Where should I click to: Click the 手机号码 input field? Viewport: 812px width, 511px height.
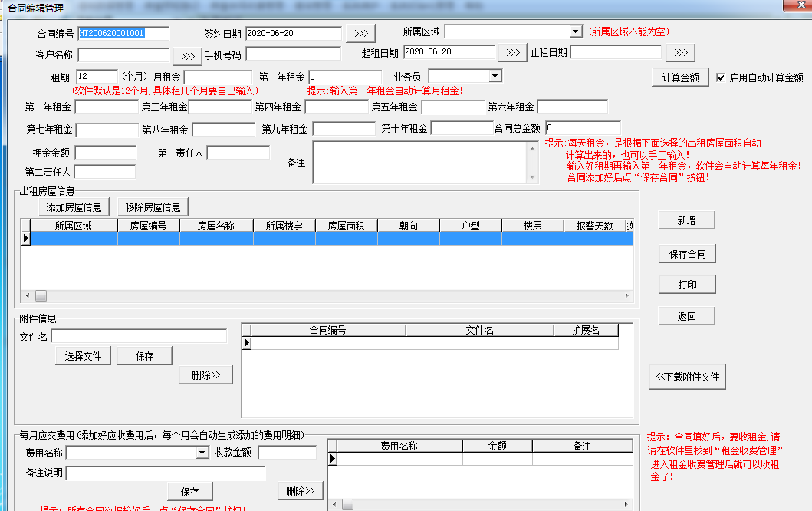(293, 54)
